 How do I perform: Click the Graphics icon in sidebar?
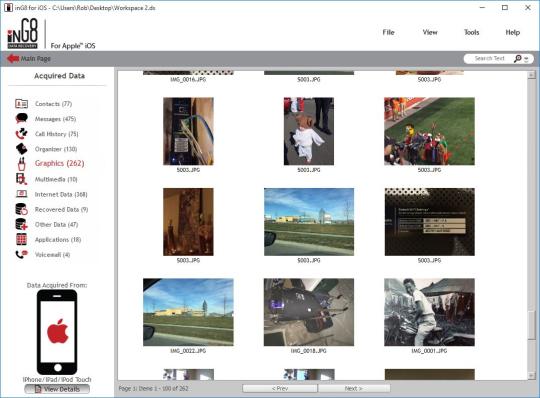[x=22, y=164]
